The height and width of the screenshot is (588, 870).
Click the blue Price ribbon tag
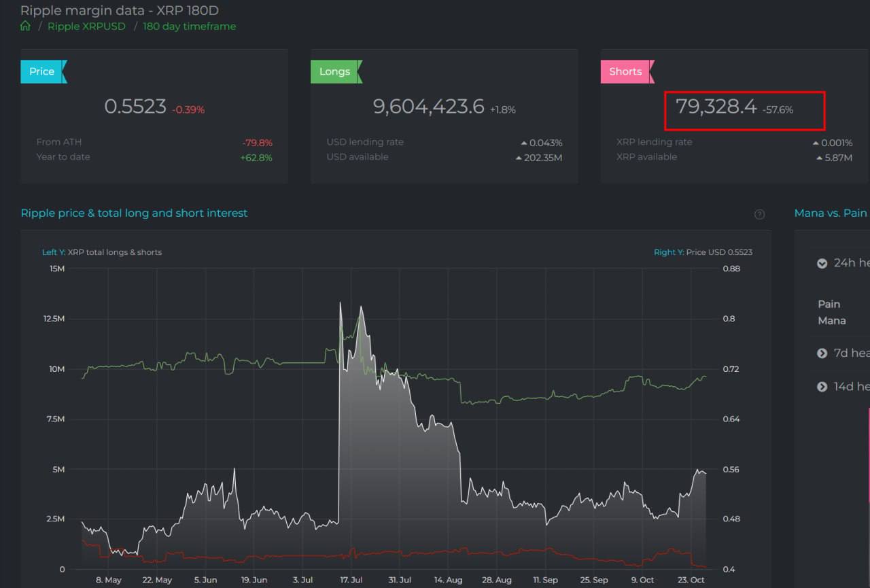42,71
